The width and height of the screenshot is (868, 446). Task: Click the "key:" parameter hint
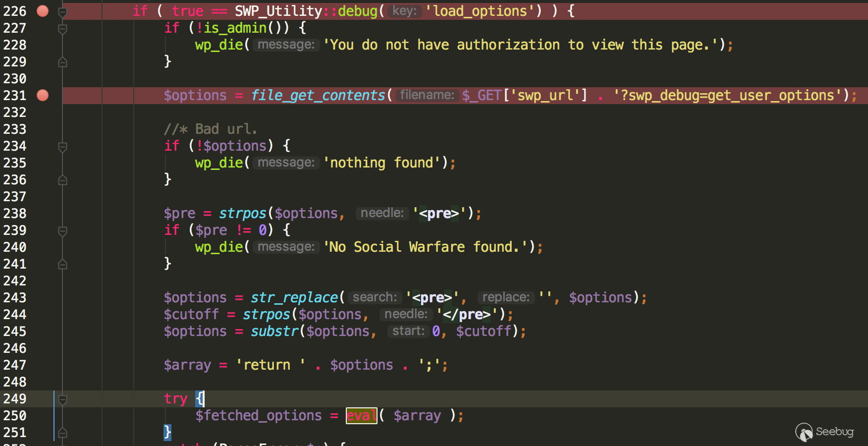405,11
